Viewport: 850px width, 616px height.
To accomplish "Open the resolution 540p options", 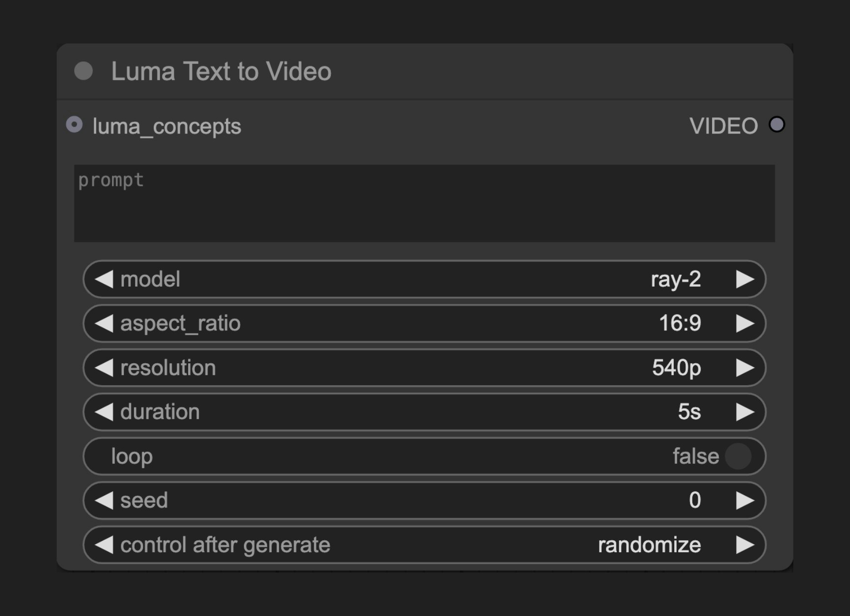I will 676,368.
